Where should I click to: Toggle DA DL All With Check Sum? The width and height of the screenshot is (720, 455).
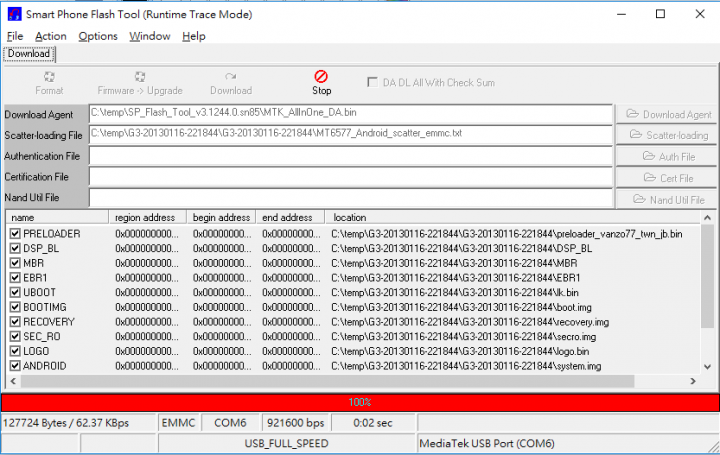coord(372,83)
